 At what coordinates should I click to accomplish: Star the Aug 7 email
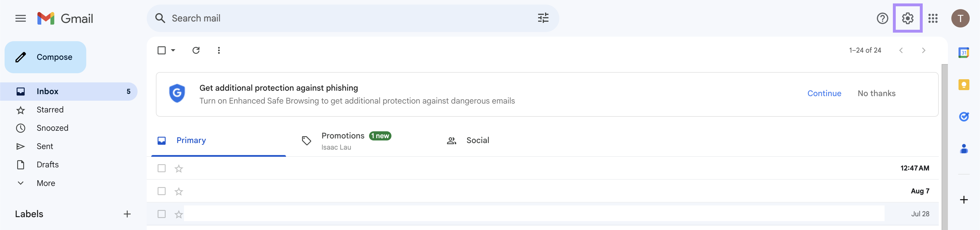pyautogui.click(x=179, y=191)
